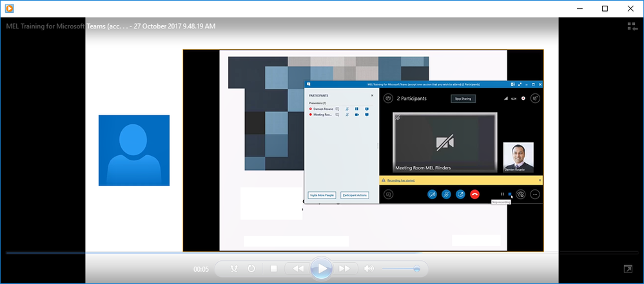The height and width of the screenshot is (284, 644).
Task: Click Damien Rosario's sharing screen icon
Action: coord(367,109)
